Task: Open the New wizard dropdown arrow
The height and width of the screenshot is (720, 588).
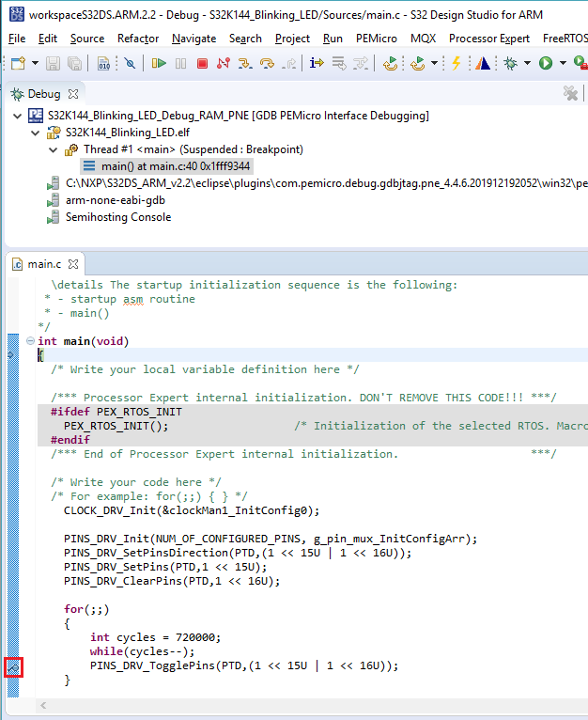Action: 35,63
